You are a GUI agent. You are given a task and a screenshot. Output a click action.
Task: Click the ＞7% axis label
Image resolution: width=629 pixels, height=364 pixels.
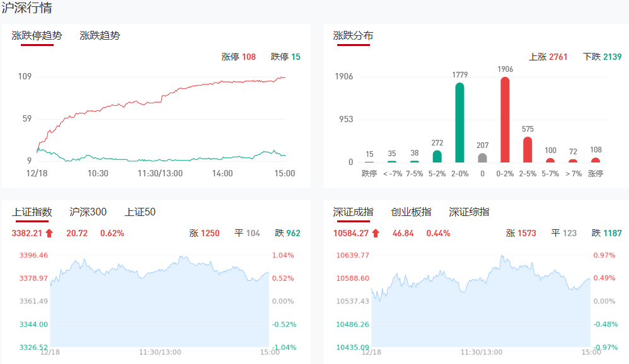(x=574, y=174)
